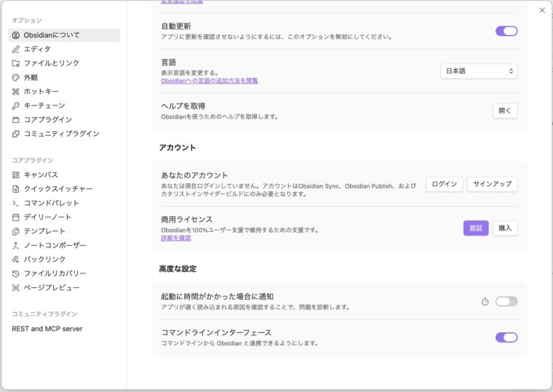Click the エディタ pencil icon

click(x=16, y=49)
